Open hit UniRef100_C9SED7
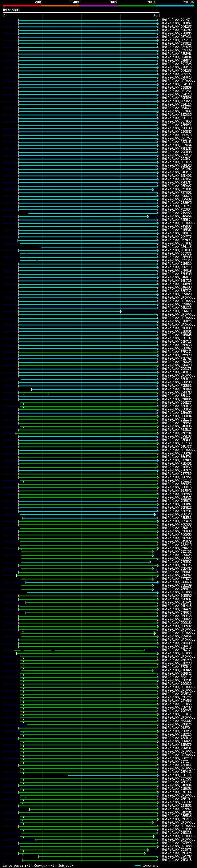This screenshot has width=197, height=868. tap(177, 437)
